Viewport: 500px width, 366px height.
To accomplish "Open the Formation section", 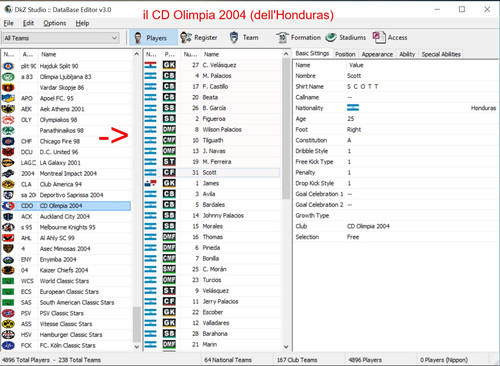I will point(298,38).
